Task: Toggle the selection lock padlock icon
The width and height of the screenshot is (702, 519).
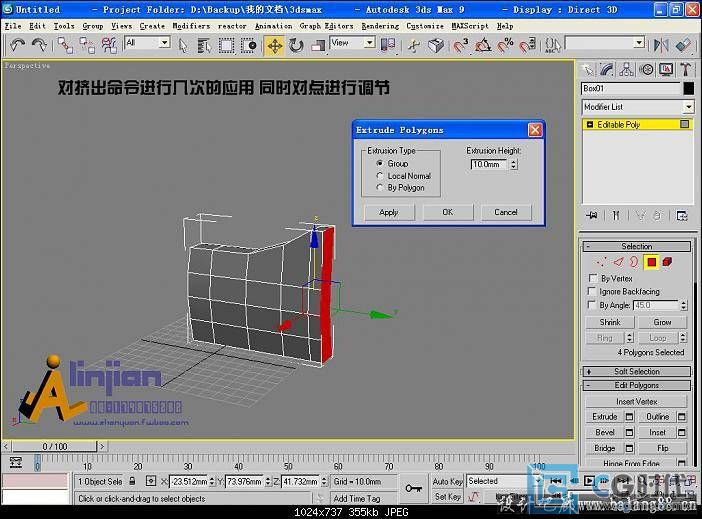Action: point(133,481)
